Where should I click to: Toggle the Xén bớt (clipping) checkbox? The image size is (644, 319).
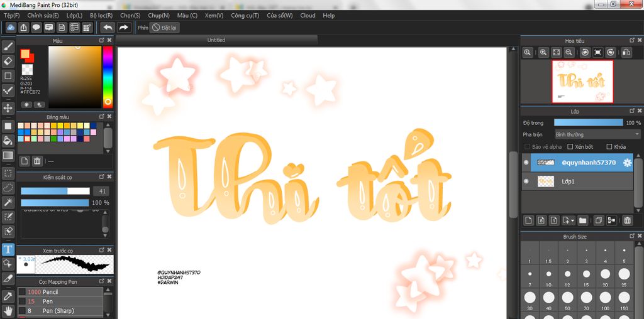coord(570,146)
